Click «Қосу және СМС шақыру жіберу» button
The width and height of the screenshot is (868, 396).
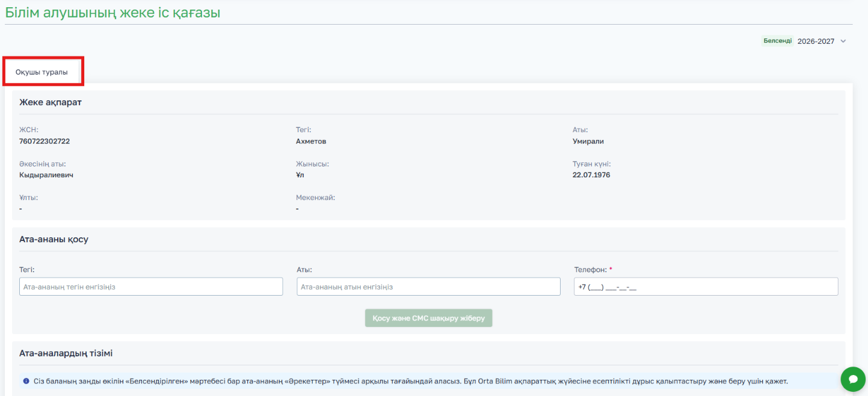coord(429,318)
